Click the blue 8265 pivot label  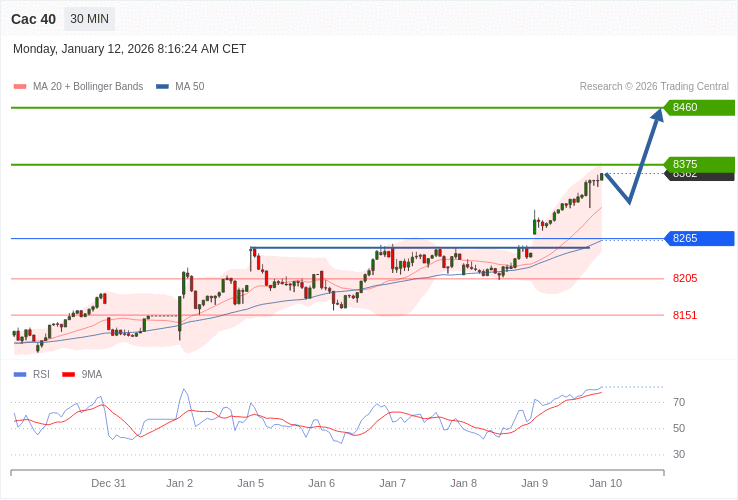point(699,238)
